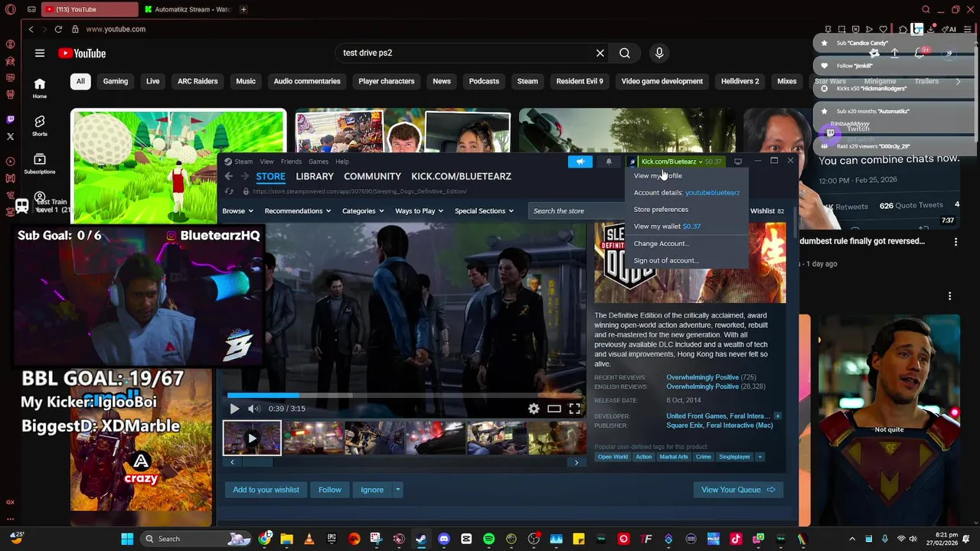
Task: Open Steam from the taskbar
Action: tap(421, 539)
